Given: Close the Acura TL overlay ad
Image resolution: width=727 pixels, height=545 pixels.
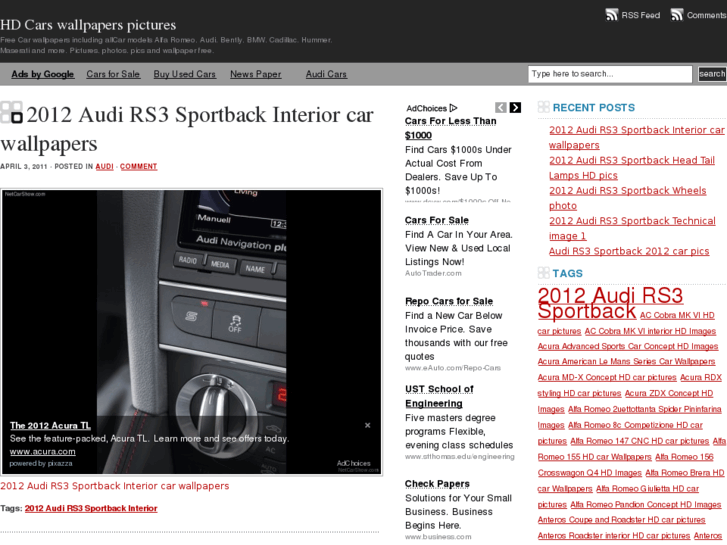Looking at the screenshot, I should pos(367,425).
